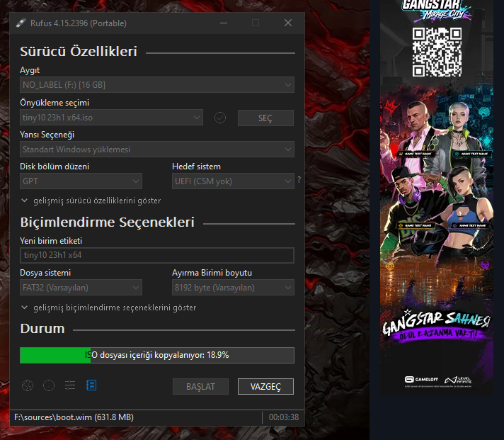The height and width of the screenshot is (440, 504).
Task: Click the Rufus USB drive title icon
Action: point(21,23)
